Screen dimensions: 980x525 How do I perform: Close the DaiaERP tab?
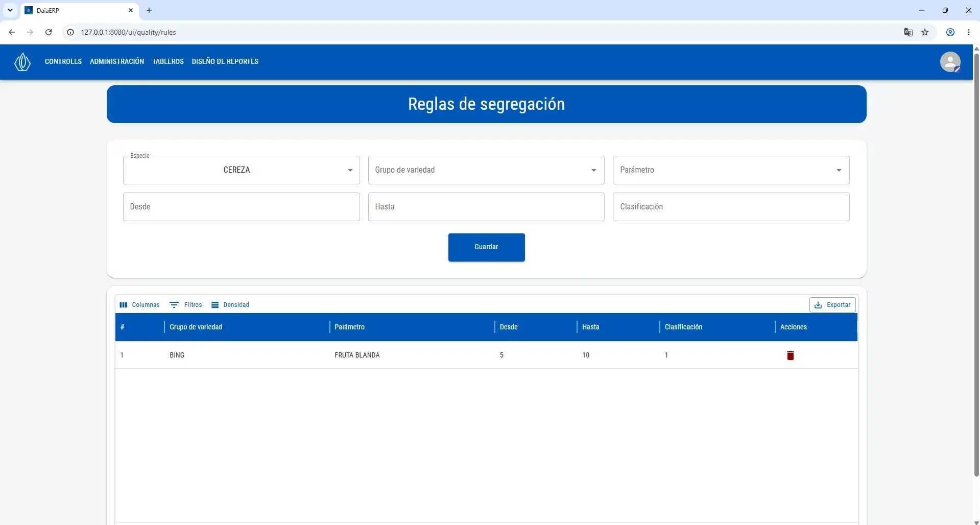[x=131, y=10]
